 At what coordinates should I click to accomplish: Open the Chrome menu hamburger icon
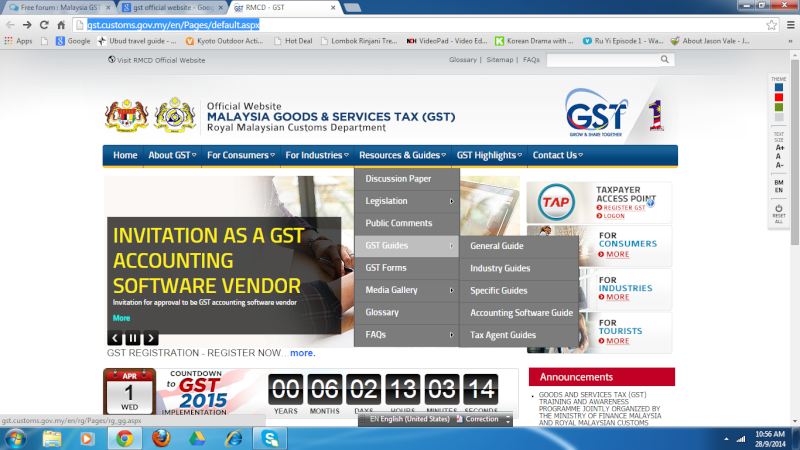click(791, 24)
